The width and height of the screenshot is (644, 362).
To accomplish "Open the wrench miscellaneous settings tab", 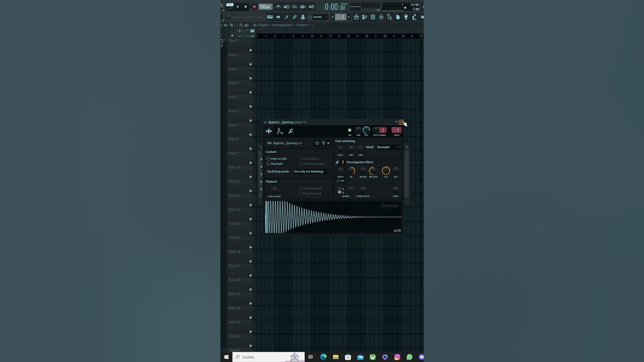I will tap(290, 131).
